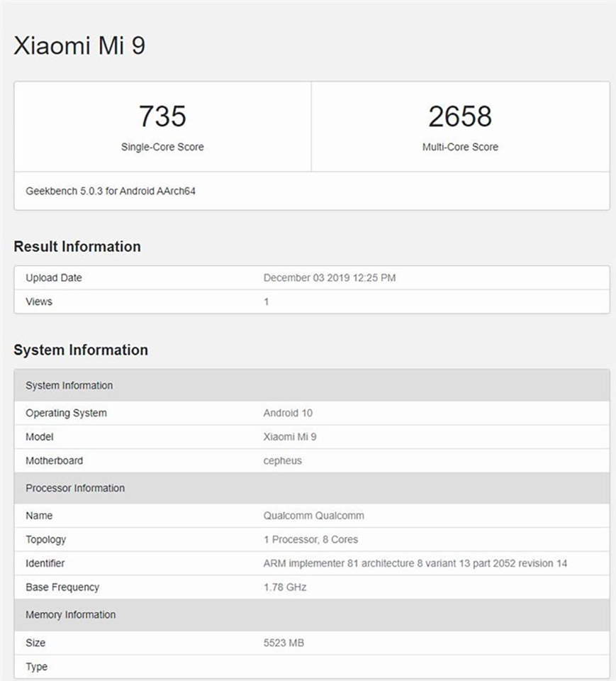Click the processor Name label
616x681 pixels.
[39, 516]
